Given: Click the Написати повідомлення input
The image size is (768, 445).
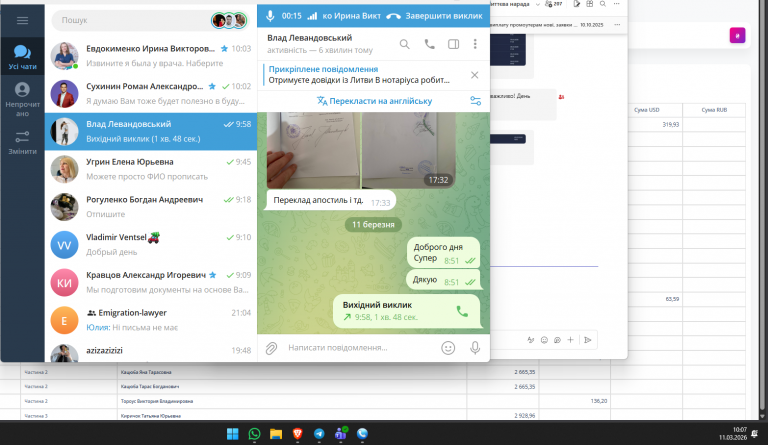Looking at the screenshot, I should (x=360, y=348).
